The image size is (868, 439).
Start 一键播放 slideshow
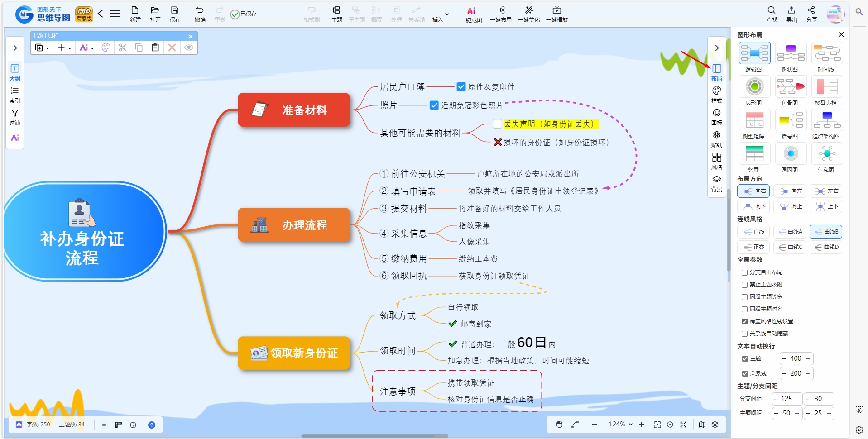(556, 14)
